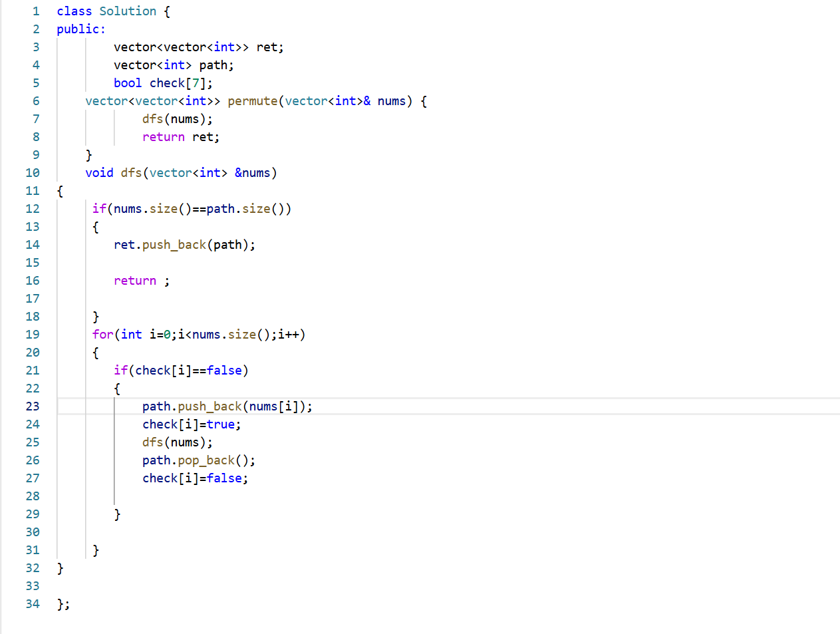Screen dimensions: 840x634
Task: Click 'ret.push_back(path);' statement
Action: tap(185, 245)
